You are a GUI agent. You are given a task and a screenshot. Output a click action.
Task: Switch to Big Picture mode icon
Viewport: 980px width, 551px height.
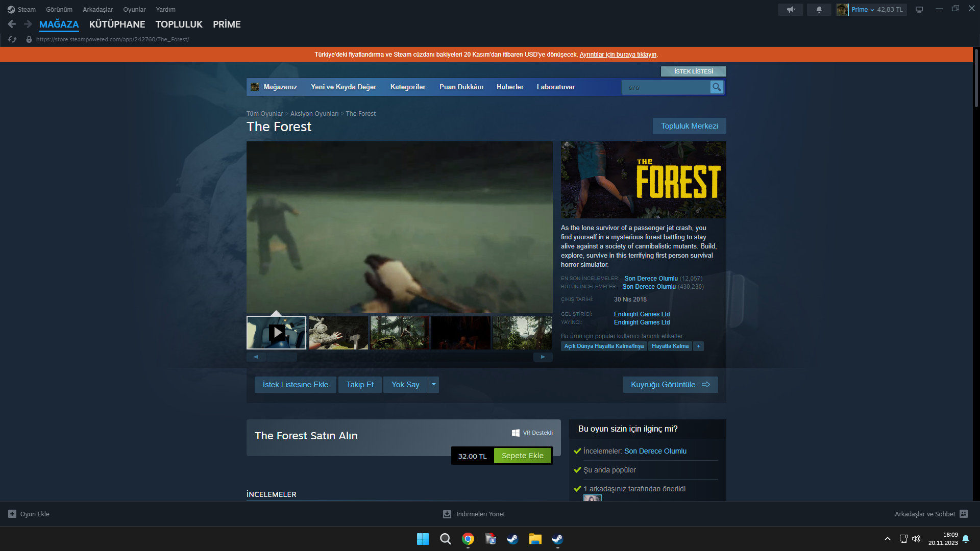tap(919, 10)
